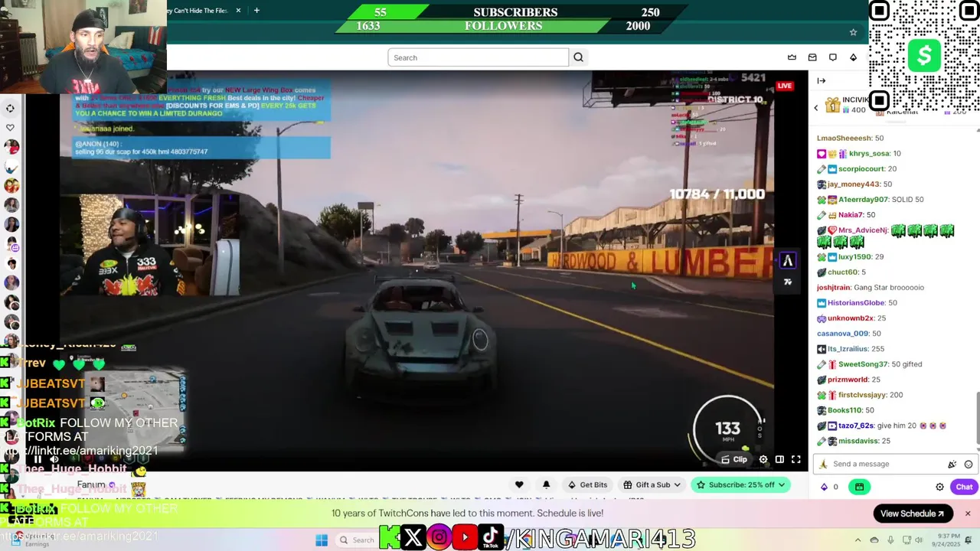Open notifications inbox envelope icon
This screenshot has height=551, width=980.
[x=812, y=57]
